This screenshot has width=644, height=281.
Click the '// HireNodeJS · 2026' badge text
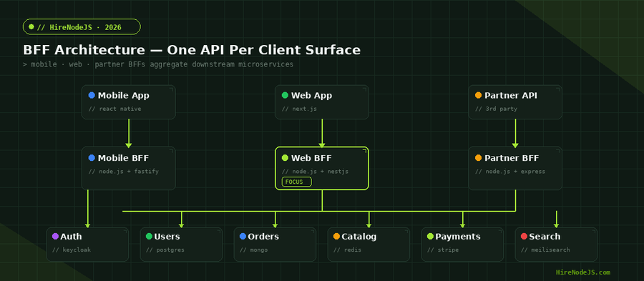79,27
